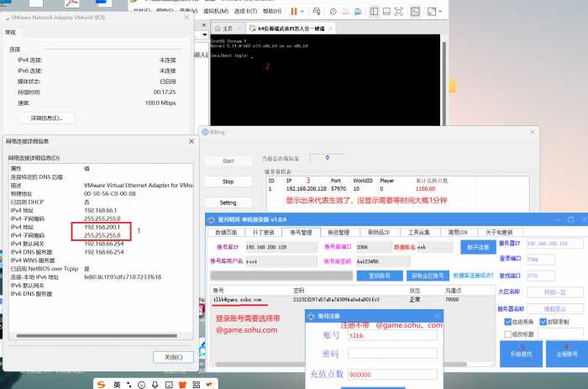The height and width of the screenshot is (389, 588).
Task: Select the IPv4 address 192.168.200.1 value
Action: click(x=102, y=227)
